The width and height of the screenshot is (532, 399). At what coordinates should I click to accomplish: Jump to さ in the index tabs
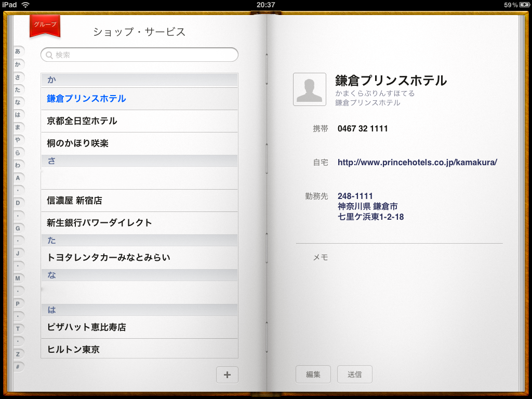(x=18, y=77)
